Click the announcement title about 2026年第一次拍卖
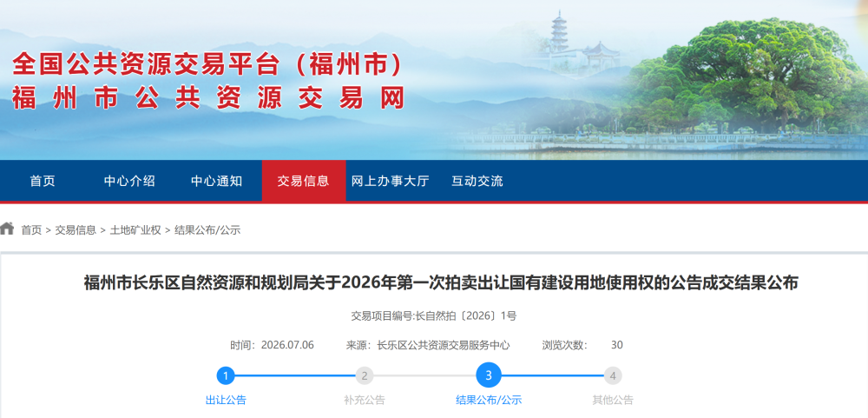The width and height of the screenshot is (868, 418). [x=441, y=282]
